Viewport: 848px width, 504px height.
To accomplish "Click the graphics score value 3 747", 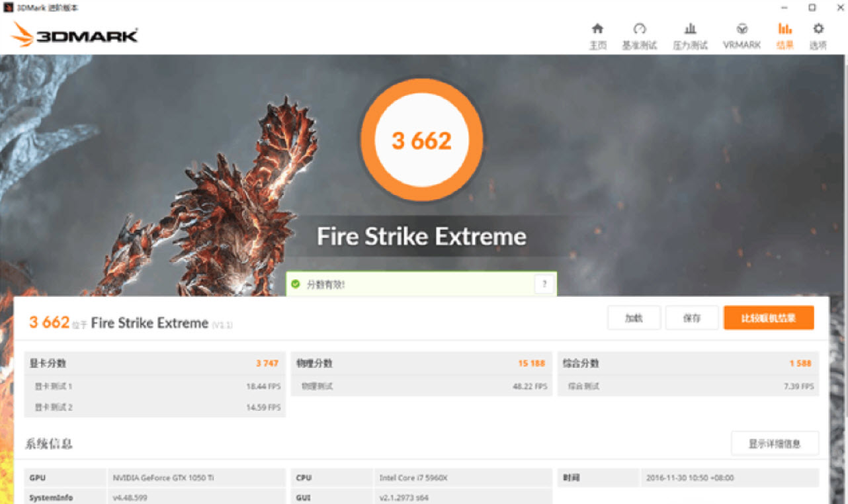I will pyautogui.click(x=267, y=363).
